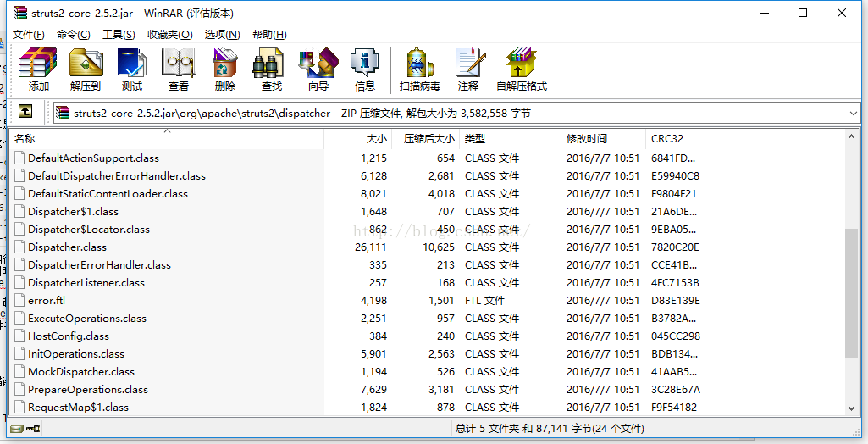Select DispatcherListener.class
Viewport: 868px width, 444px height.
(86, 282)
